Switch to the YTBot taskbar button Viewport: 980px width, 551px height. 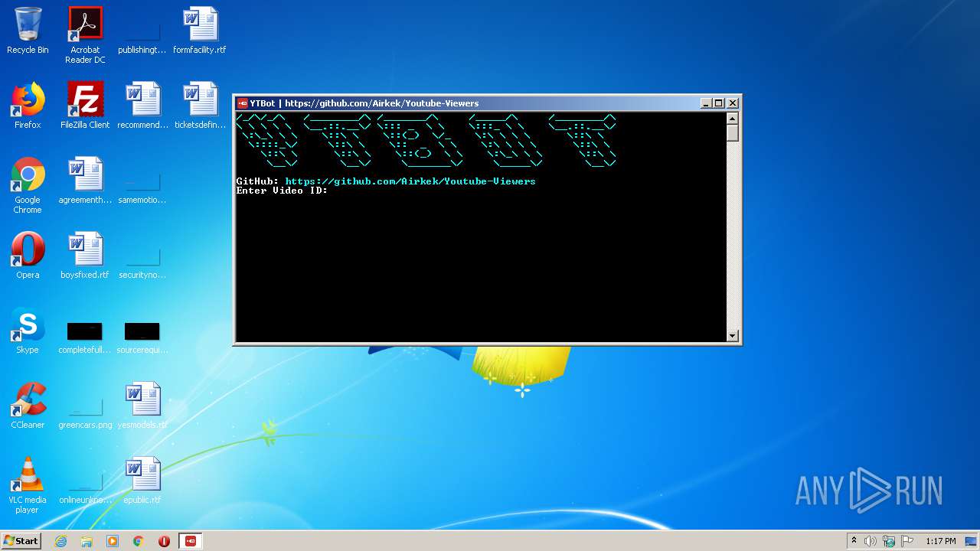point(191,541)
